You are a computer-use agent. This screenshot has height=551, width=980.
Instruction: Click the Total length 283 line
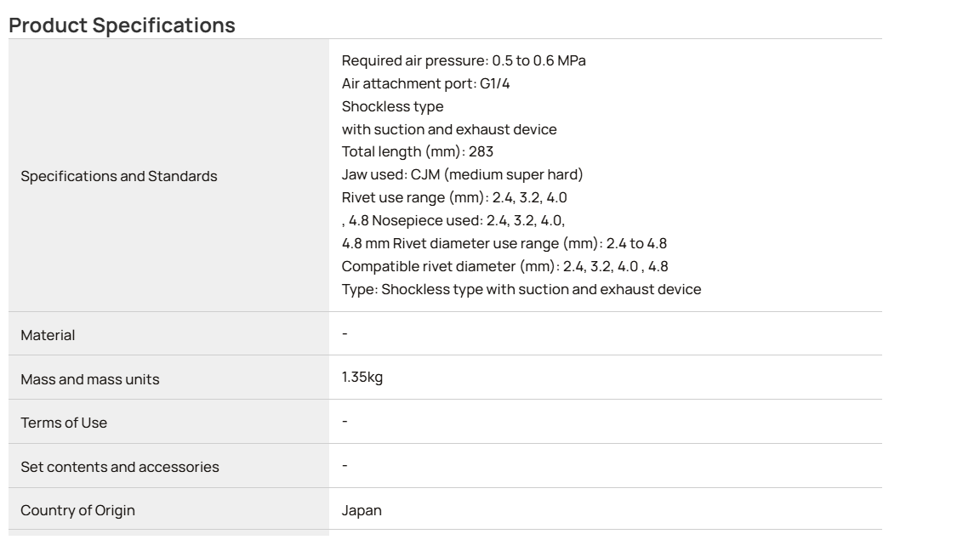click(417, 152)
